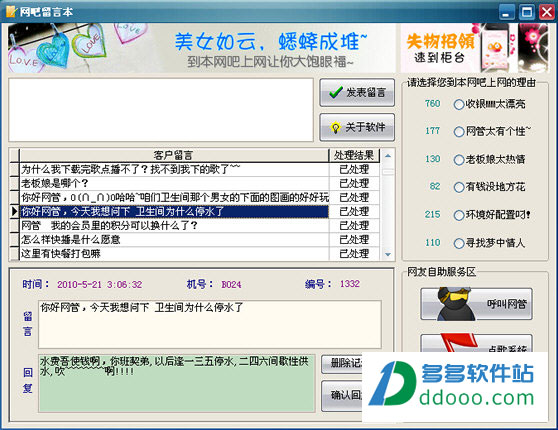Minimize the 网吧留言本 window

pyautogui.click(x=507, y=12)
